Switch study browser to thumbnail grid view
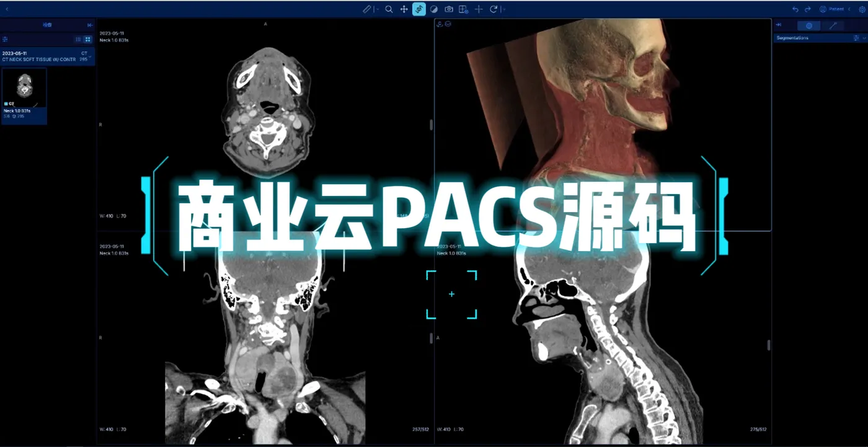The width and height of the screenshot is (868, 447). (x=87, y=39)
